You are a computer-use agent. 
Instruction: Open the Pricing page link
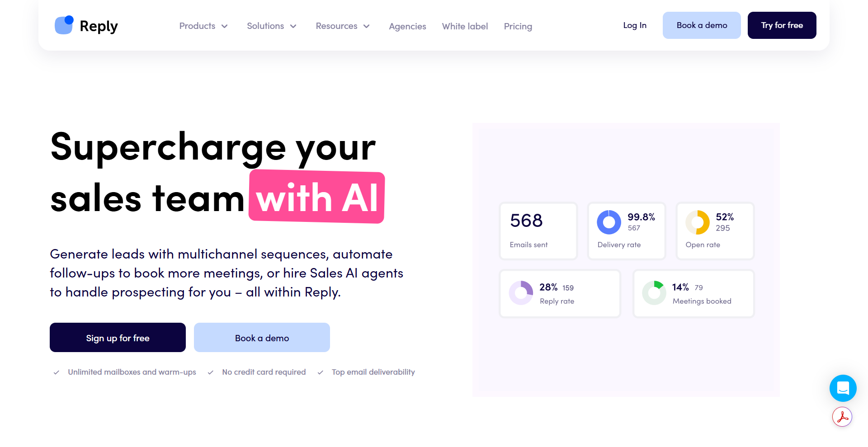[x=518, y=26]
